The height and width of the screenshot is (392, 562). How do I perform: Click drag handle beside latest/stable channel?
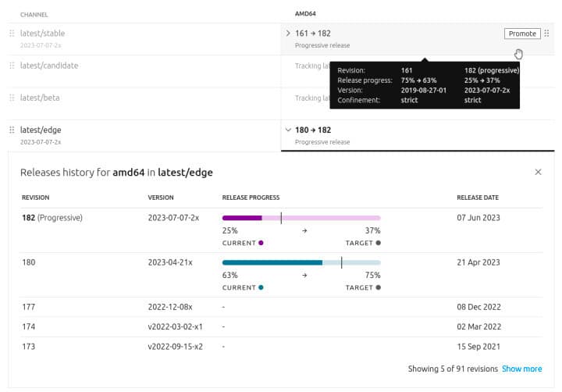tap(12, 34)
